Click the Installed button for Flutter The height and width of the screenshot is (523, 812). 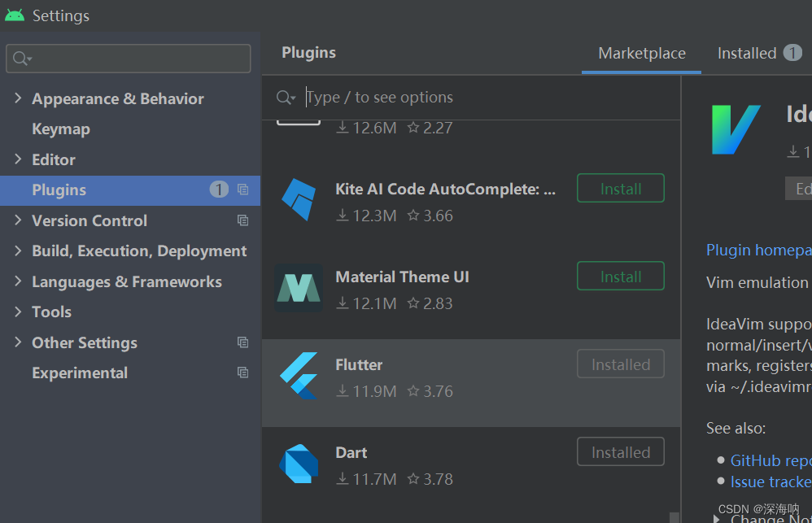[621, 364]
